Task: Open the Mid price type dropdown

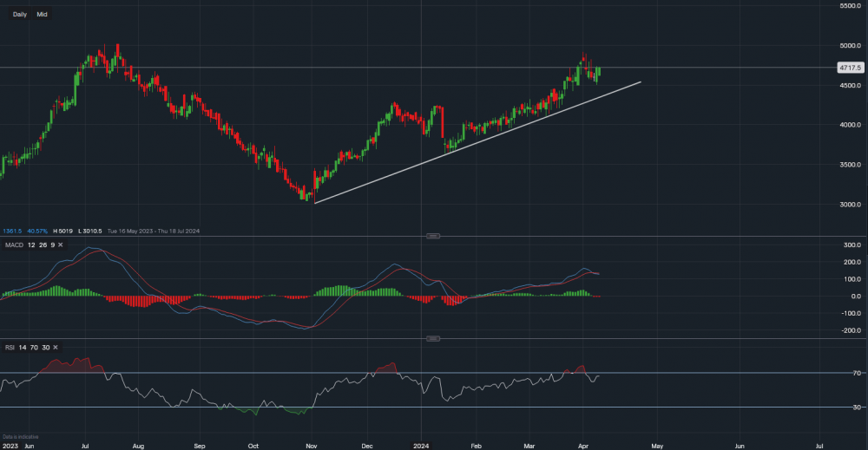Action: click(42, 15)
